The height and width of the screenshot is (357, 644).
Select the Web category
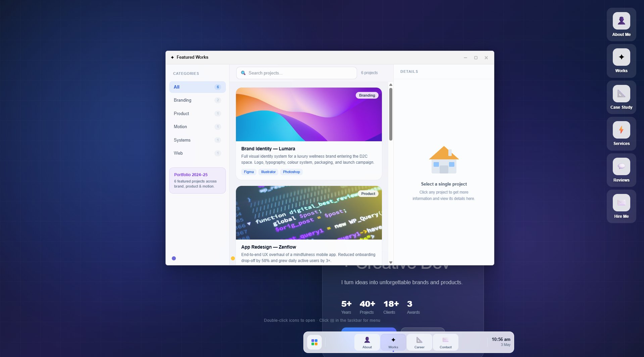(197, 153)
